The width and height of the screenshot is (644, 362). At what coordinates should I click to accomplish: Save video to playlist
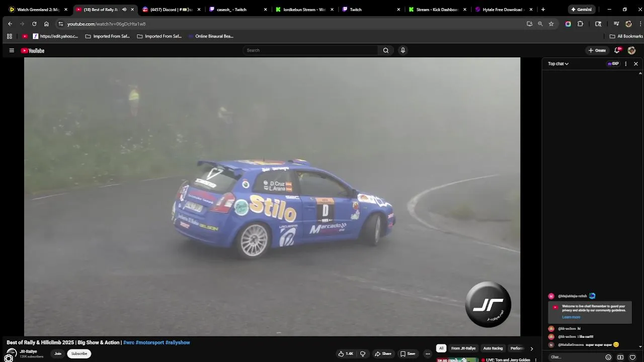(x=408, y=354)
